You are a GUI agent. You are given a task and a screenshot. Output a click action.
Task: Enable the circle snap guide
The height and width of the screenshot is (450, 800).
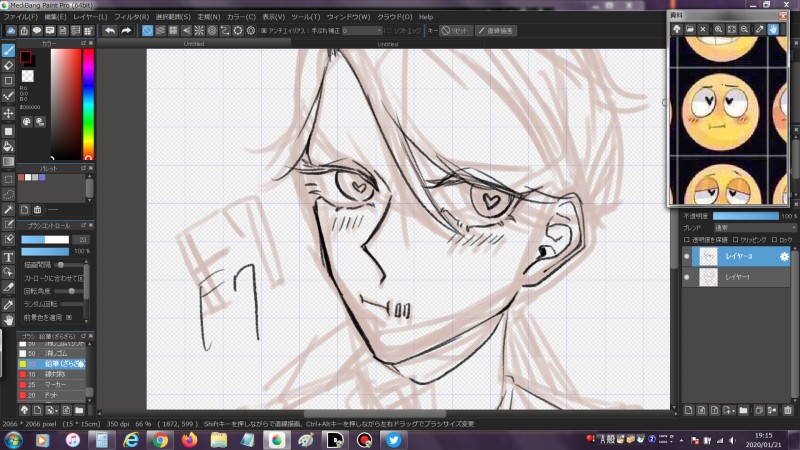212,31
